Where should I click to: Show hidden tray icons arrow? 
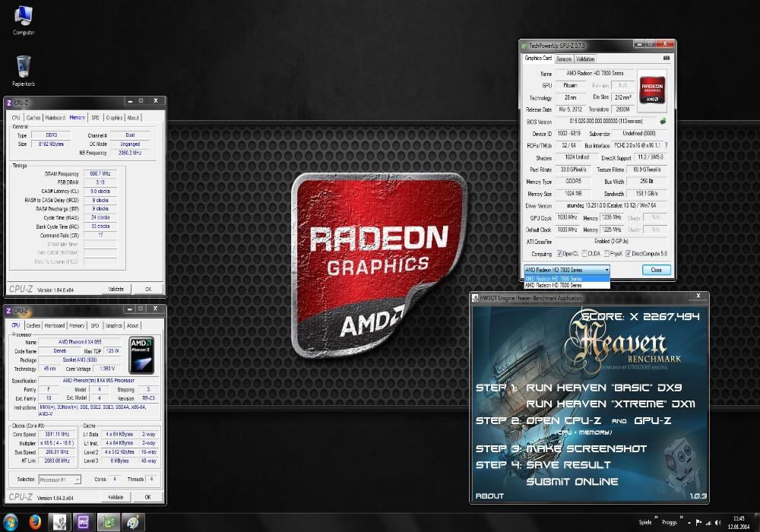click(x=689, y=523)
